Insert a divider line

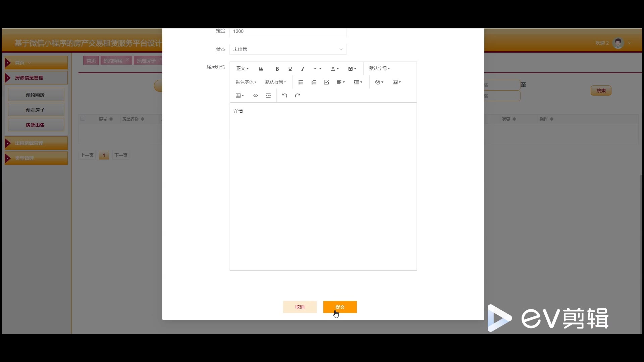click(268, 96)
